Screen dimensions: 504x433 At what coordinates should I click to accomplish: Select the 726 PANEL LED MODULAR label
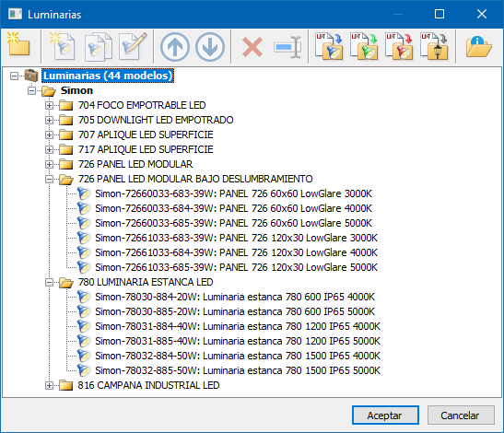pyautogui.click(x=135, y=164)
